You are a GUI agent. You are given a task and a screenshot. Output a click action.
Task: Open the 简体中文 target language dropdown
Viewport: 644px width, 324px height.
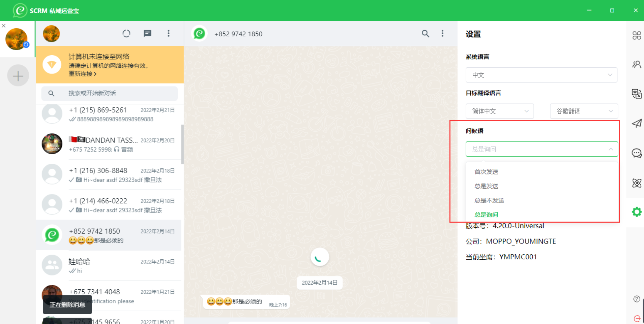[x=500, y=111]
